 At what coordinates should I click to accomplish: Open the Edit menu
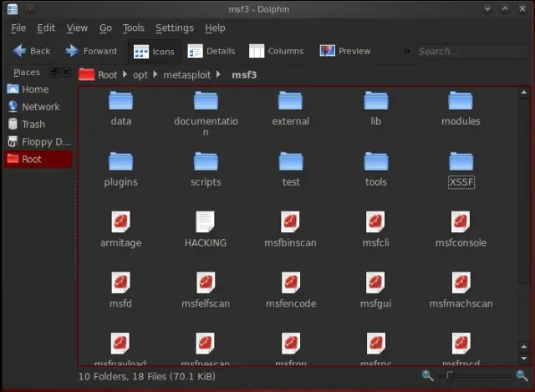[x=46, y=28]
